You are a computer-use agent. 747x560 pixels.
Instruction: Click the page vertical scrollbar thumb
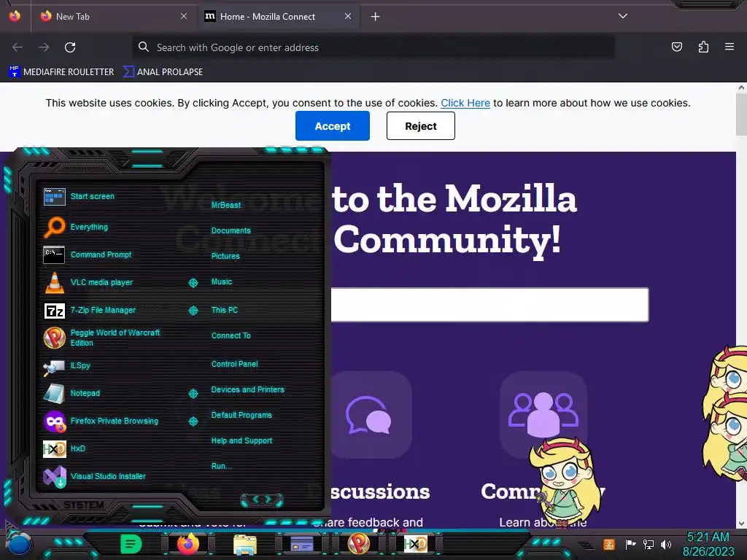coord(741,114)
